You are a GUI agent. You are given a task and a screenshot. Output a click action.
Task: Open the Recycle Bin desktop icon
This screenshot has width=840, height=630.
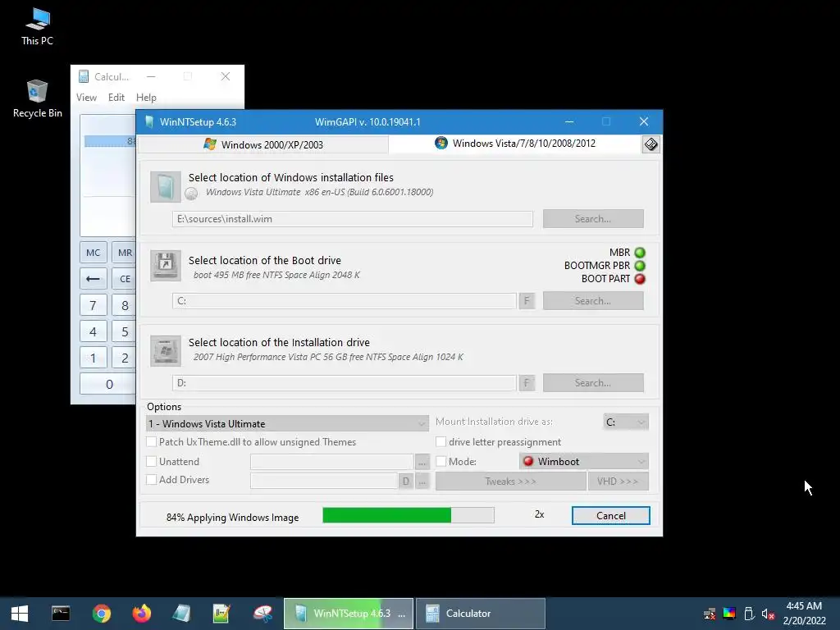(37, 99)
